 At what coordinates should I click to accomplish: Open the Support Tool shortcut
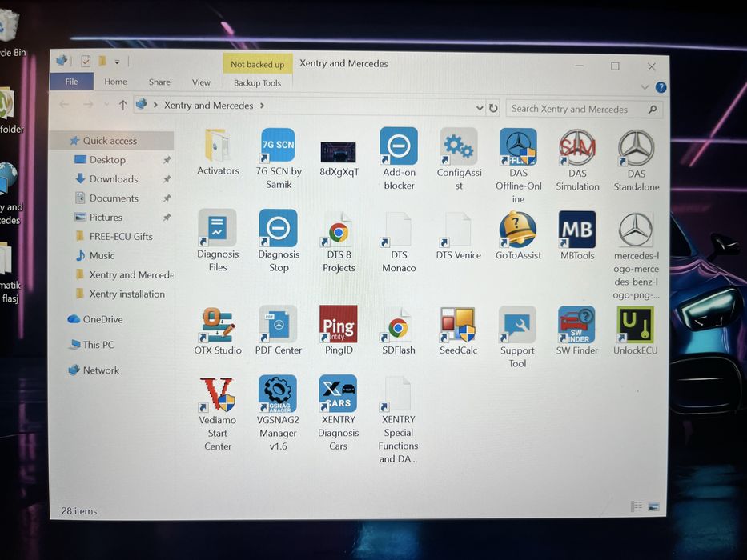point(517,338)
